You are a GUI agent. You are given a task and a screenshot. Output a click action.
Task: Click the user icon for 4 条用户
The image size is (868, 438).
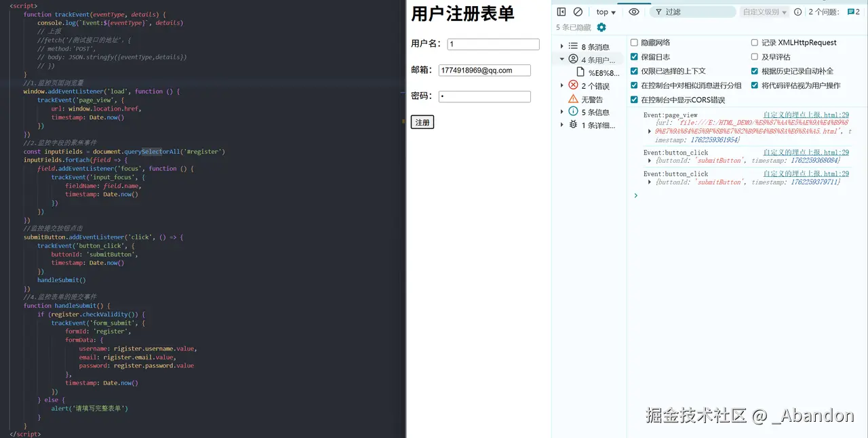(x=573, y=60)
